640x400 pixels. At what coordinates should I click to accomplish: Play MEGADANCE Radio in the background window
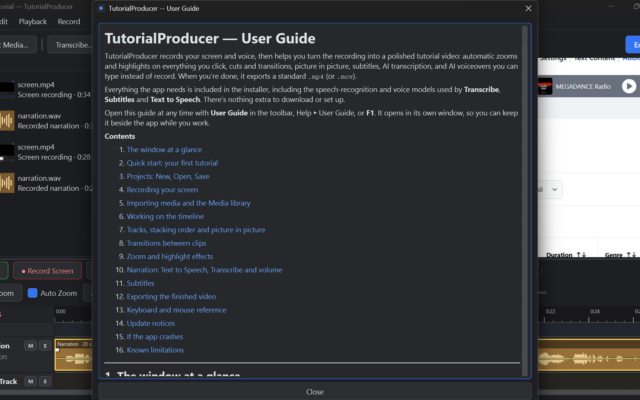(x=629, y=86)
